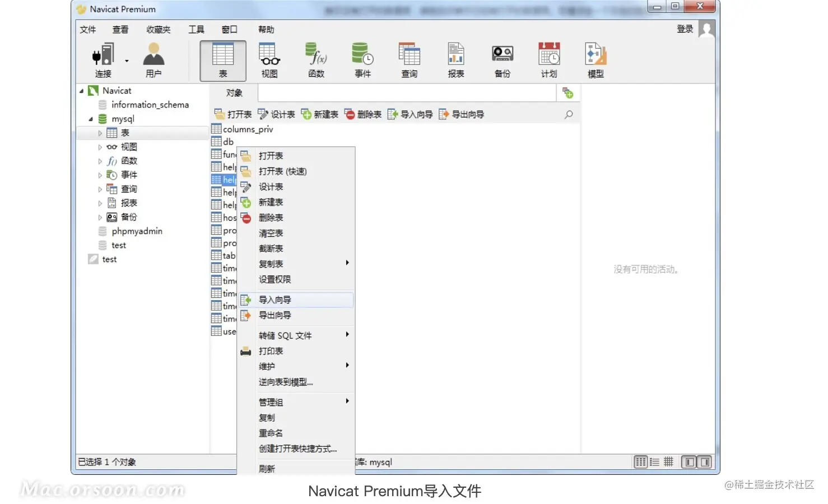
Task: Choose 导入向导 in the context menu
Action: [296, 300]
